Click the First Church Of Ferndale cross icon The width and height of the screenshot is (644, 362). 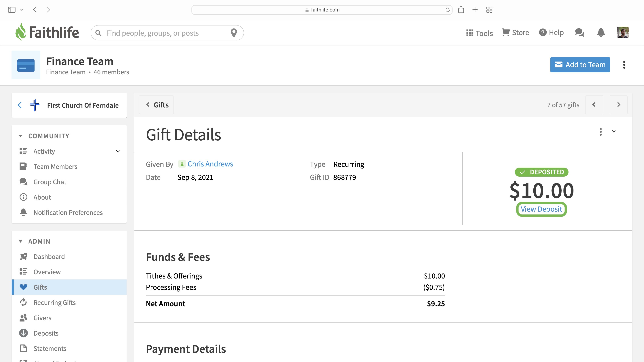click(35, 105)
